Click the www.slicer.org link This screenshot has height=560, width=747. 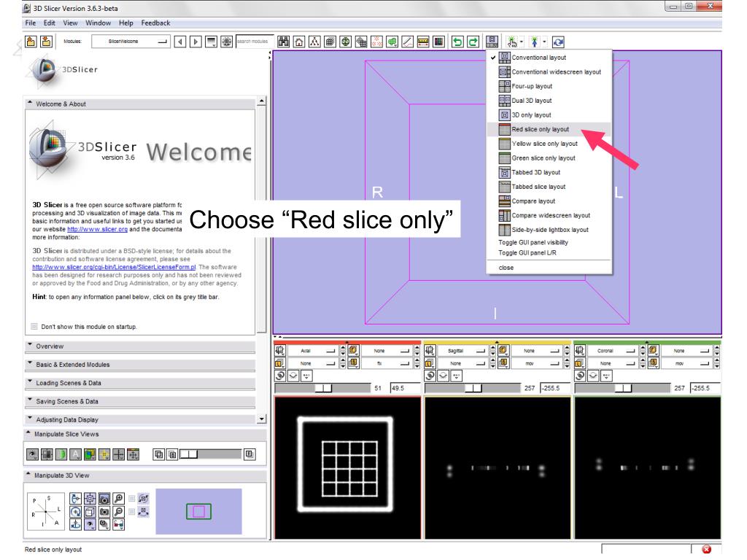(x=97, y=229)
